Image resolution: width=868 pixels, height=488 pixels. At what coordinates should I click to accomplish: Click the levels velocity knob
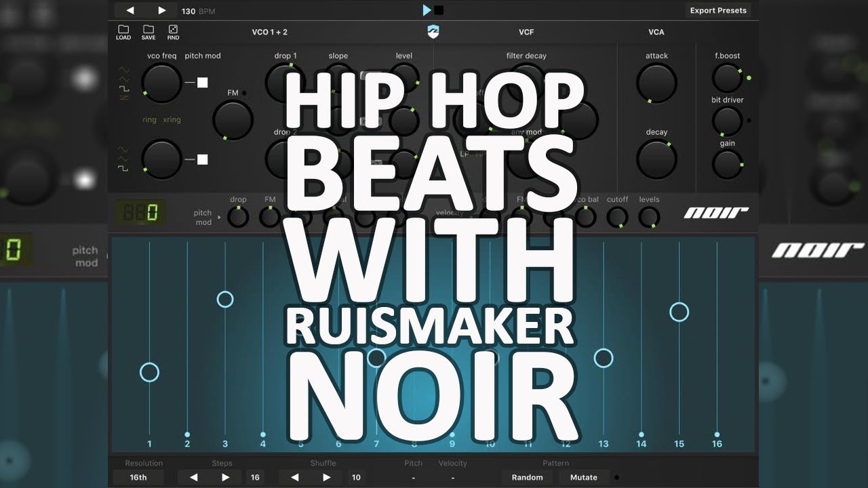click(649, 217)
